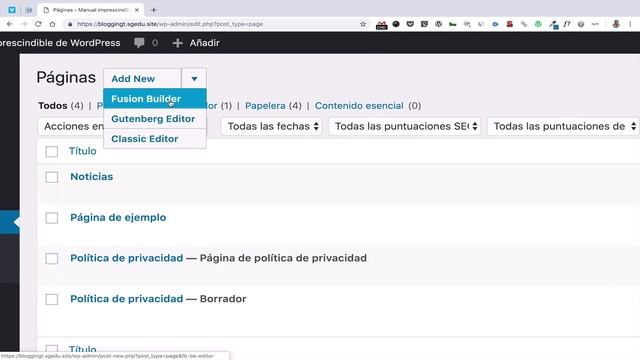
Task: Open the browser three-dot menu
Action: pyautogui.click(x=631, y=24)
